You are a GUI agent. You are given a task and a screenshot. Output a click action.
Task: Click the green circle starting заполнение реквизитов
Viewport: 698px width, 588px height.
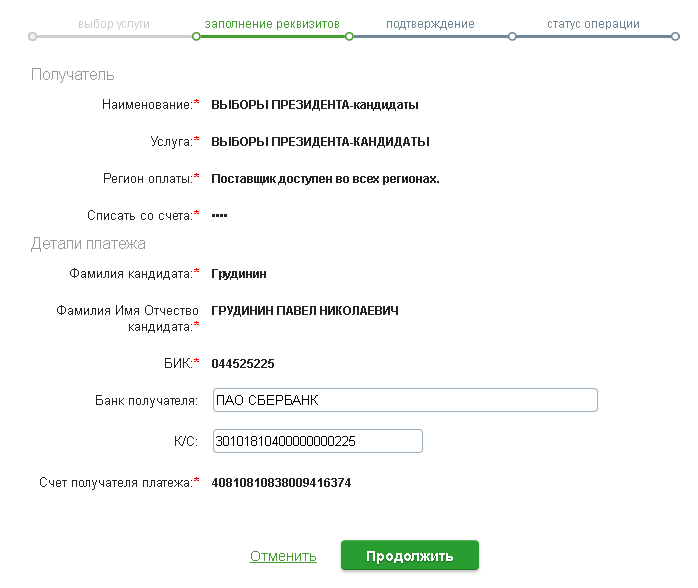click(x=196, y=36)
